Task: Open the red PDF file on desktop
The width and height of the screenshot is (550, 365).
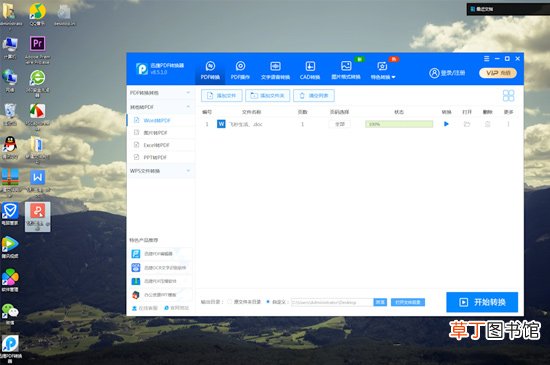Action: [x=38, y=216]
